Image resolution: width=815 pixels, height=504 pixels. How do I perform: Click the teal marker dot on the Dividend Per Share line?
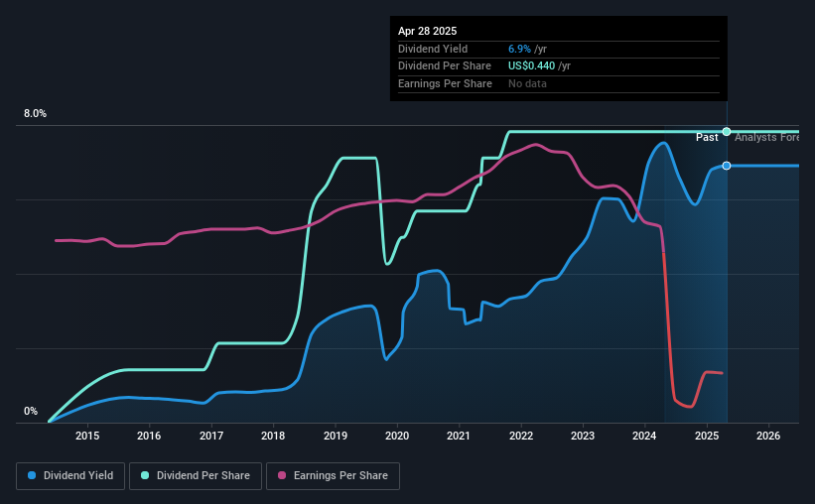coord(727,131)
